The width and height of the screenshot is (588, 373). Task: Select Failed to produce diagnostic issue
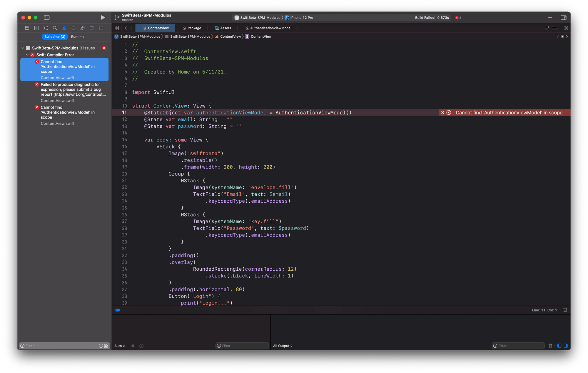pos(64,92)
